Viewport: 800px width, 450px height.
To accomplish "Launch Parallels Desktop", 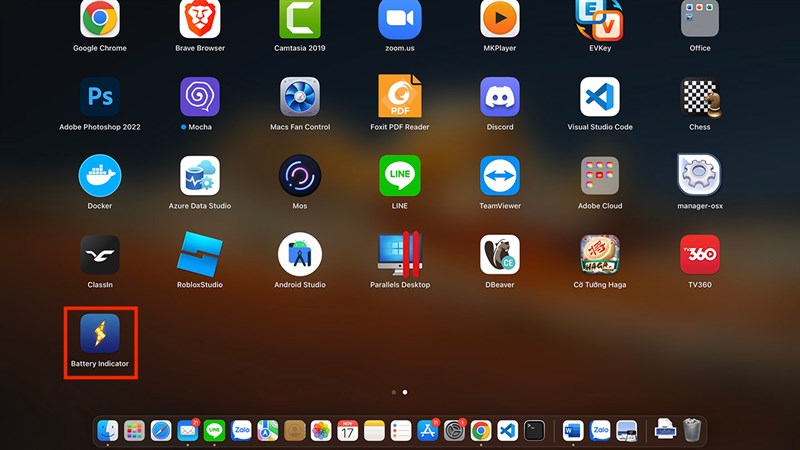I will click(x=400, y=254).
